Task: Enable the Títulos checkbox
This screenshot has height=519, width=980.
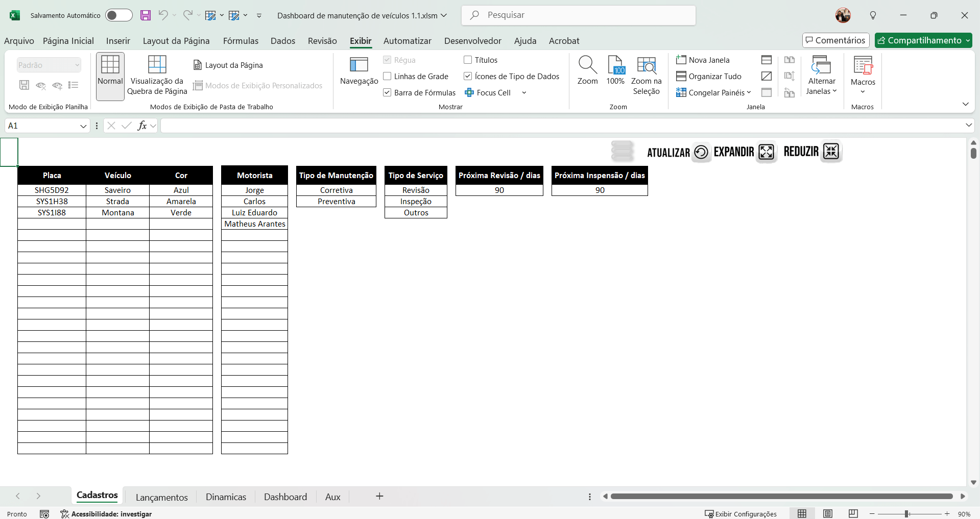Action: click(468, 60)
